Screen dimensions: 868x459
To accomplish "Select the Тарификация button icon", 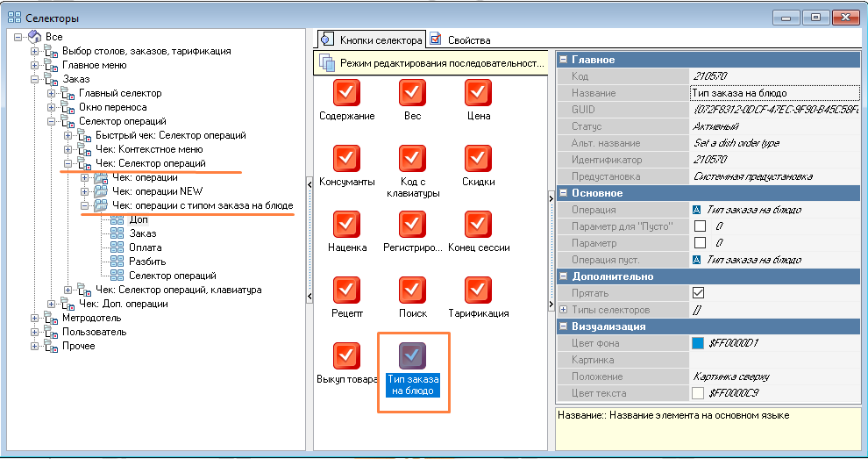I will coord(478,290).
